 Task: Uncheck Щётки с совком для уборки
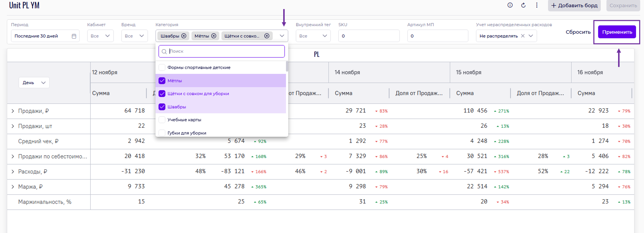162,94
